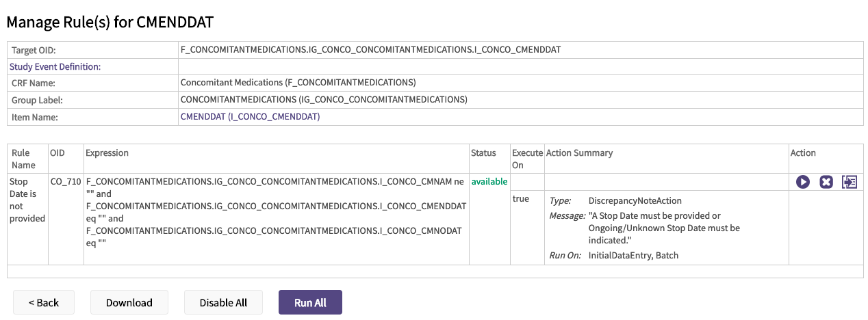
Task: Download the rule definitions
Action: pyautogui.click(x=129, y=302)
